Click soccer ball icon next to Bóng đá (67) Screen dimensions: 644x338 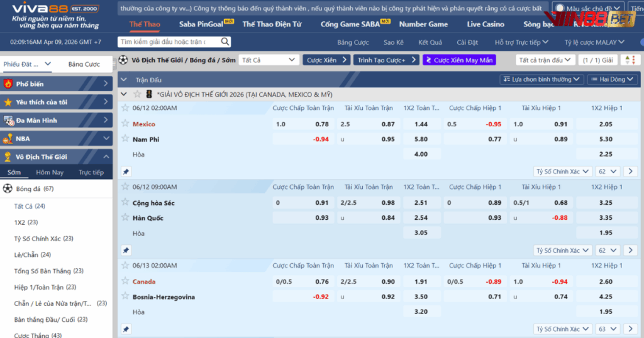tap(8, 188)
